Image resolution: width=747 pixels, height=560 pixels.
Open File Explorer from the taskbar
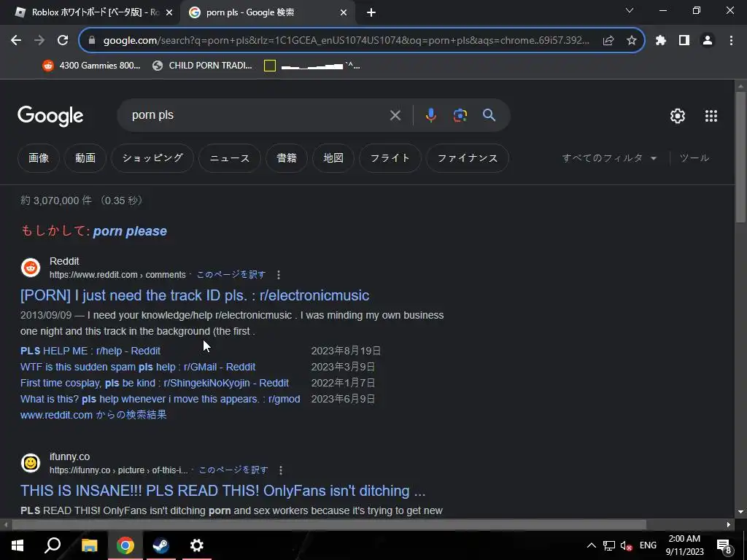point(89,545)
